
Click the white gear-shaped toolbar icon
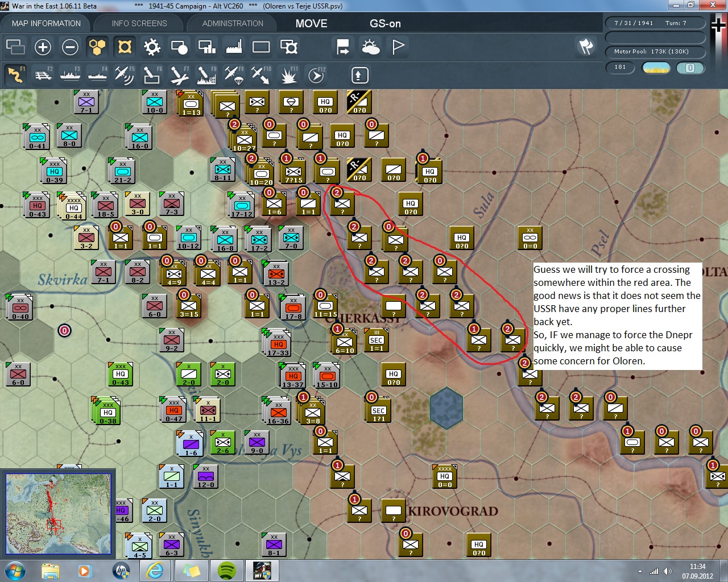(x=152, y=47)
